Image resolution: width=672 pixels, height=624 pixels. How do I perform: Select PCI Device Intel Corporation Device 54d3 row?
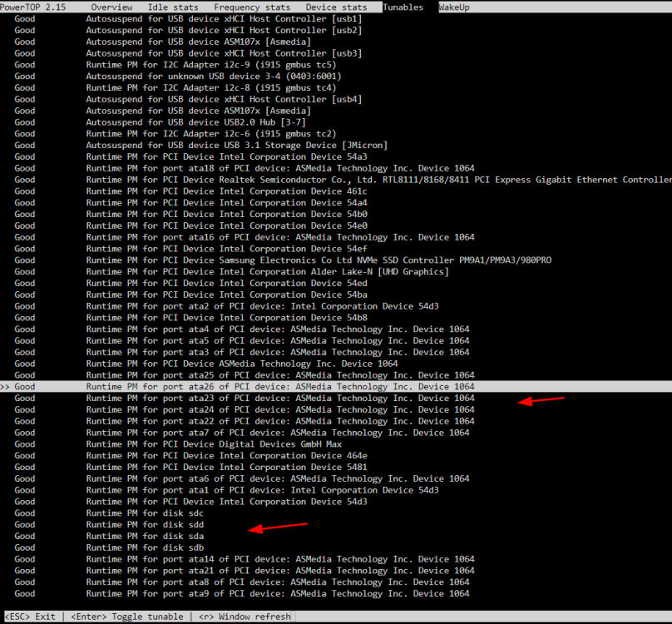coord(336,502)
